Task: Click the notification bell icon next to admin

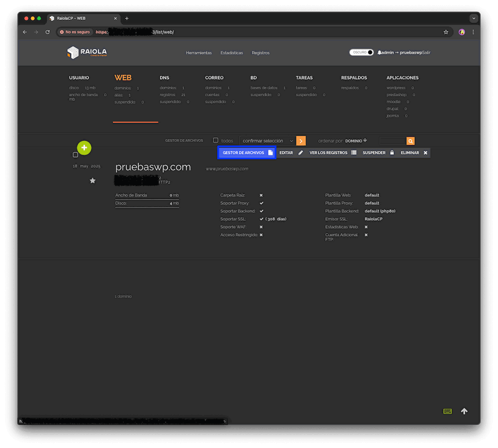Action: point(379,52)
